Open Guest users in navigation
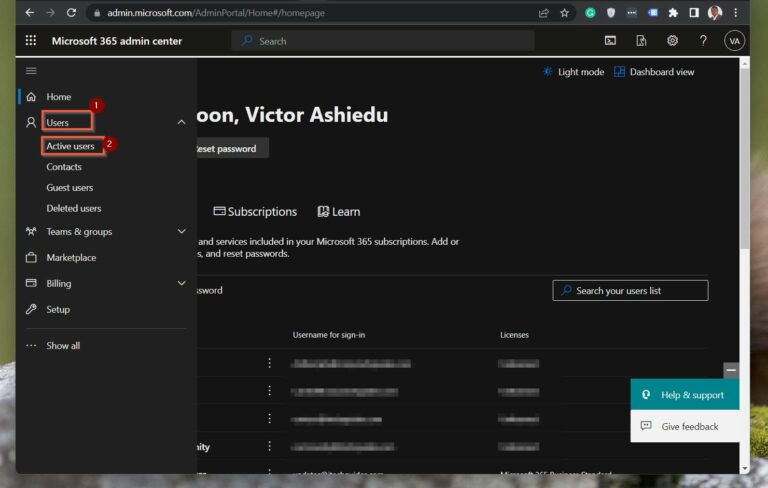This screenshot has width=768, height=488. click(x=70, y=187)
